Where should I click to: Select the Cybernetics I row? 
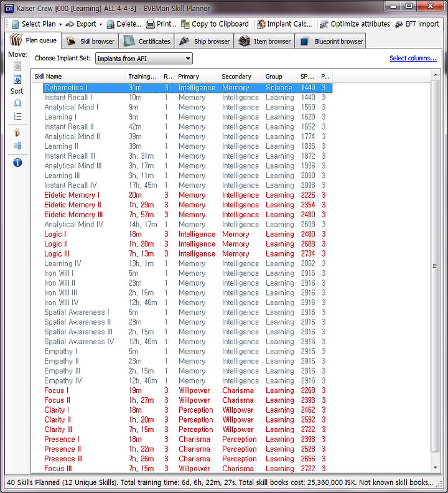[187, 88]
